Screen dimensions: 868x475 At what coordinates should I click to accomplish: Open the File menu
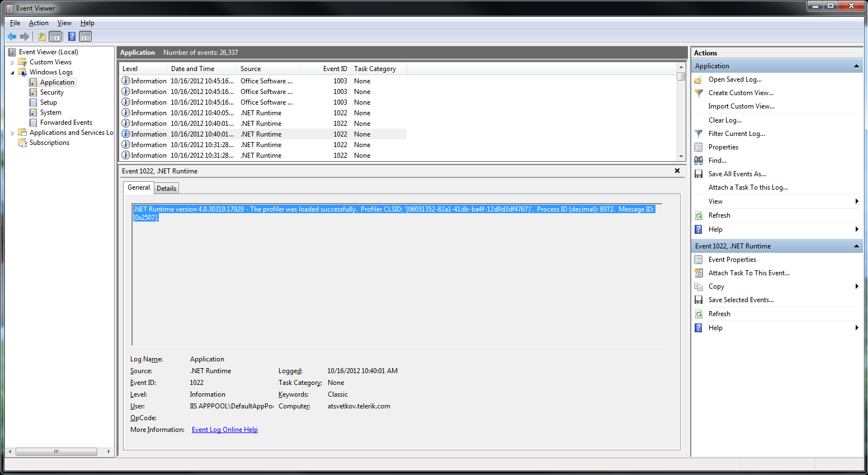coord(15,23)
